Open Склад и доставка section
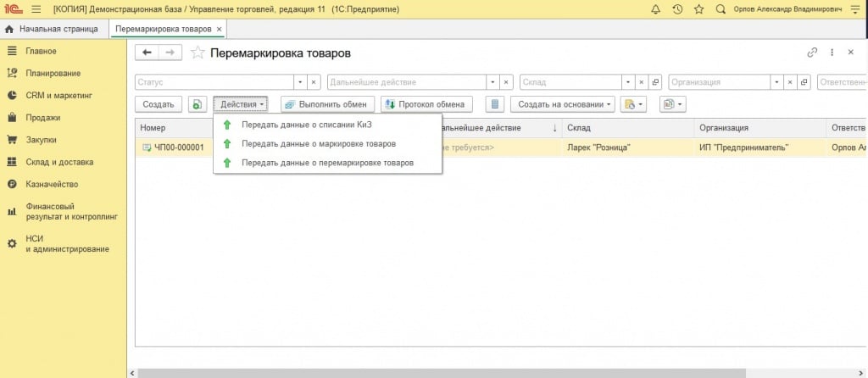 [x=59, y=162]
